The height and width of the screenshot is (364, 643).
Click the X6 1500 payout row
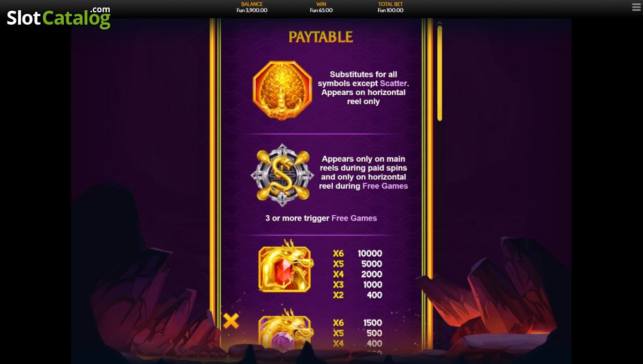click(357, 323)
